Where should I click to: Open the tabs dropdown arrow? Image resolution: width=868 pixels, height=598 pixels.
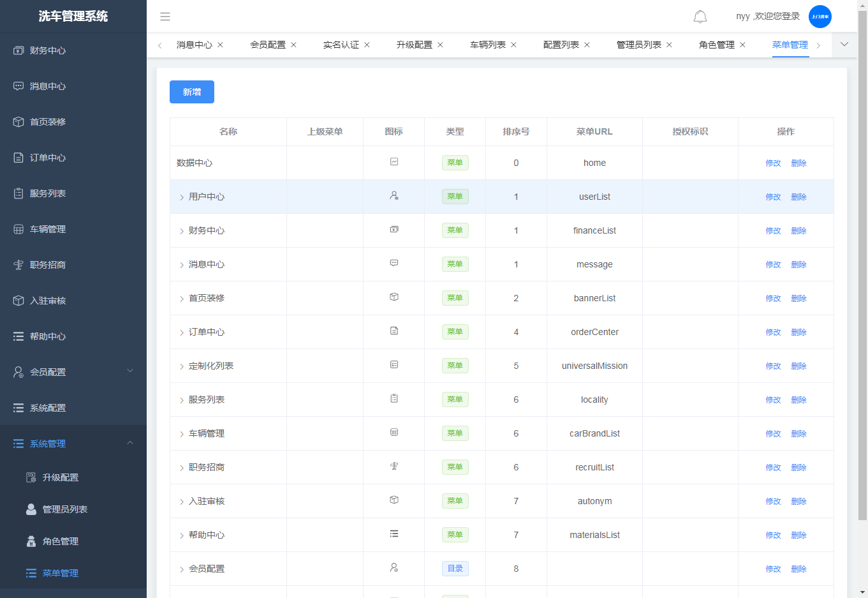click(844, 45)
